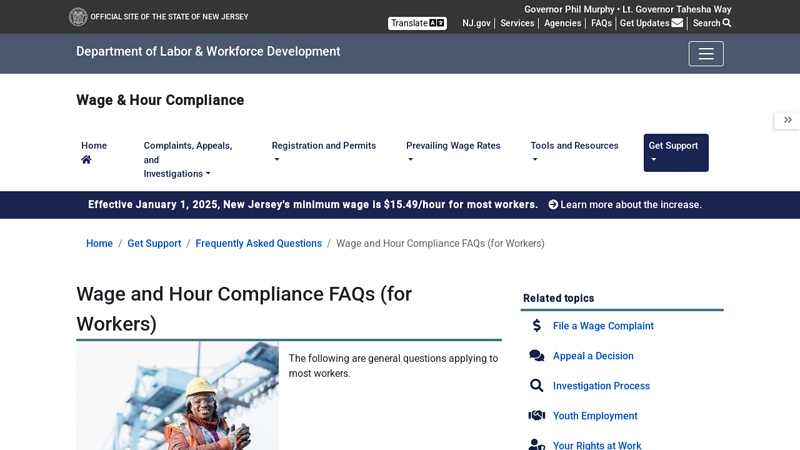Image resolution: width=800 pixels, height=450 pixels.
Task: Open the Get Updates link
Action: (651, 23)
